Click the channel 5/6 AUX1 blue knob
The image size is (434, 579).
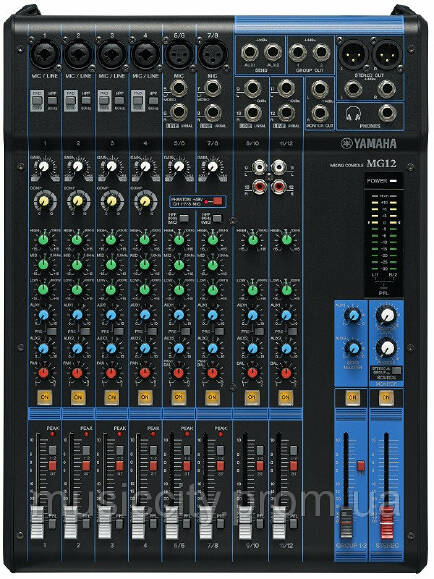(179, 315)
